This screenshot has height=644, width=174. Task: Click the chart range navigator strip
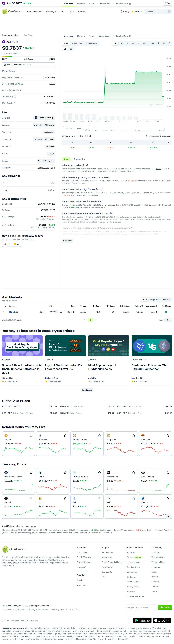(114, 129)
